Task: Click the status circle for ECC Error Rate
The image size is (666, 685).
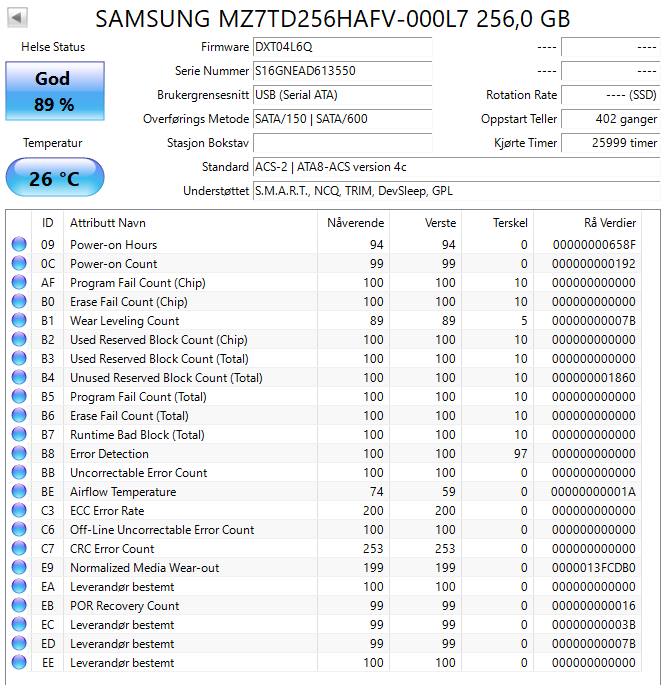Action: (19, 511)
